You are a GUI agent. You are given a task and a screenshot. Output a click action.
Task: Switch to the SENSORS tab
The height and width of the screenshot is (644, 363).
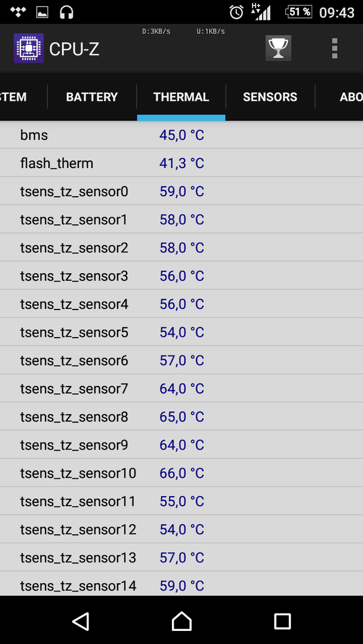click(x=270, y=97)
